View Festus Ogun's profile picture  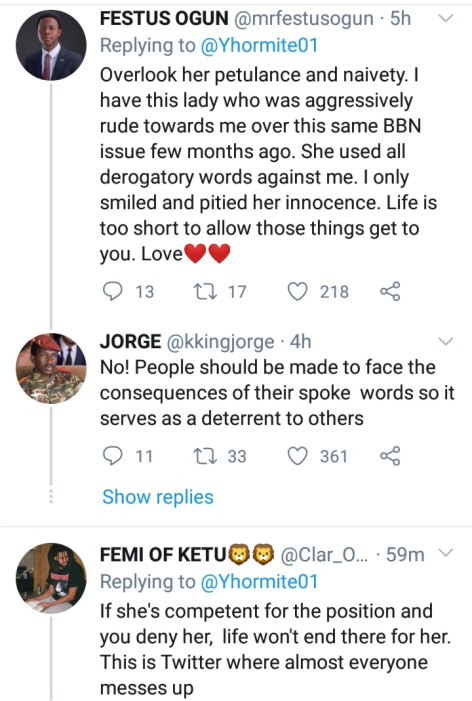pos(51,45)
